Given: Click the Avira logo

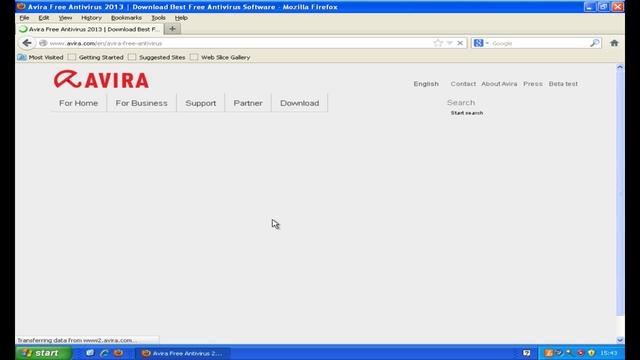Looking at the screenshot, I should coord(101,79).
